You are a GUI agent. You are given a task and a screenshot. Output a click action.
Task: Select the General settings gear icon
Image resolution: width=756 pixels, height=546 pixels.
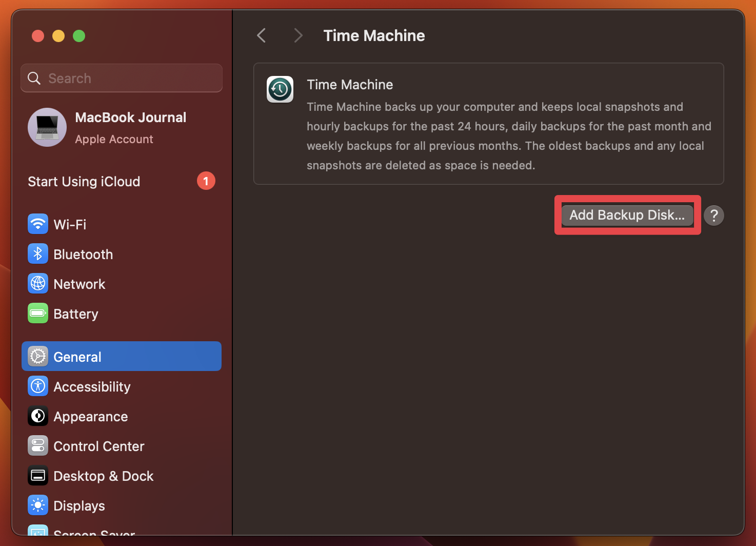point(38,356)
